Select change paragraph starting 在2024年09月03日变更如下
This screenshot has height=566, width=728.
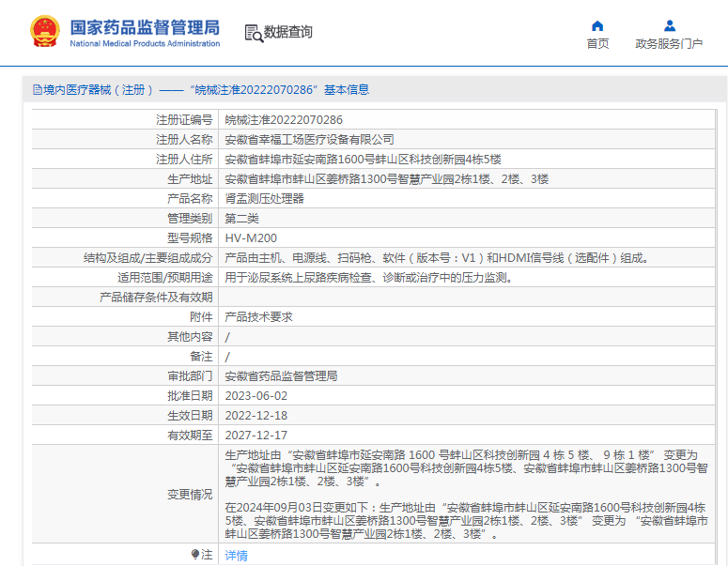tap(467, 521)
